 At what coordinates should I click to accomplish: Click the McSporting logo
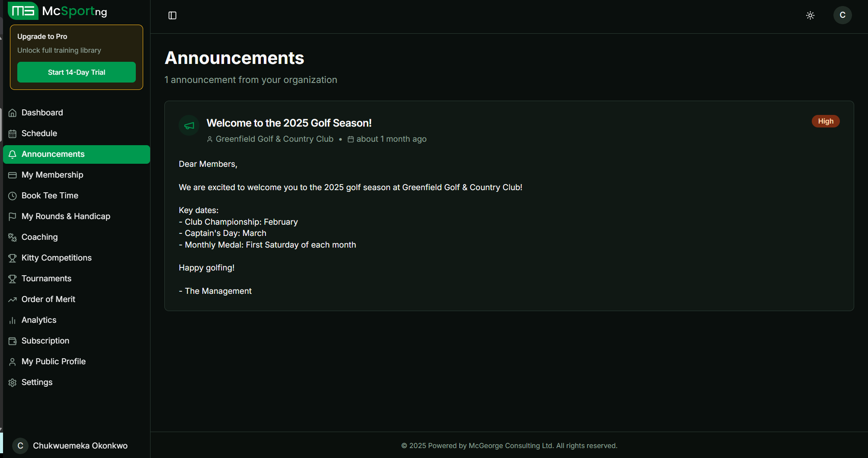click(58, 11)
